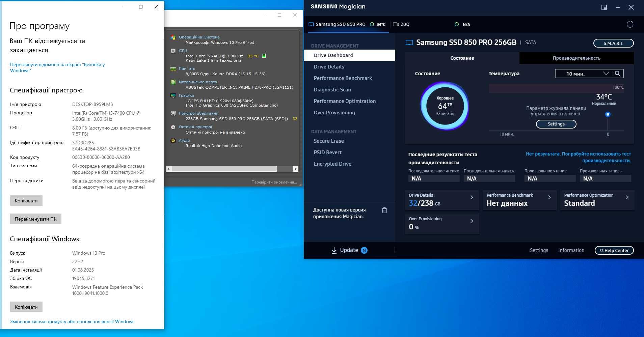Click the Motherboard icon in Speccy
The image size is (644, 337).
point(173,82)
